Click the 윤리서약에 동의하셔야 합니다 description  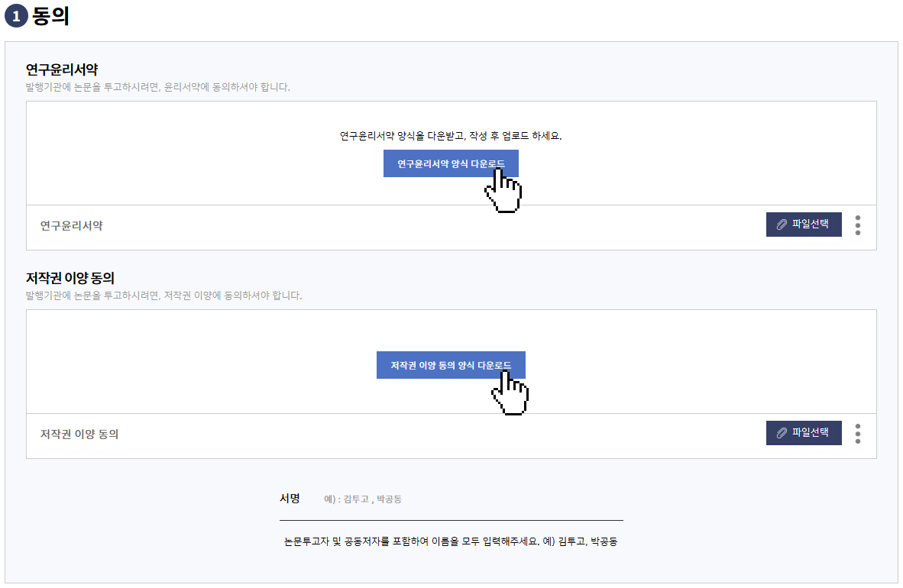tap(158, 87)
